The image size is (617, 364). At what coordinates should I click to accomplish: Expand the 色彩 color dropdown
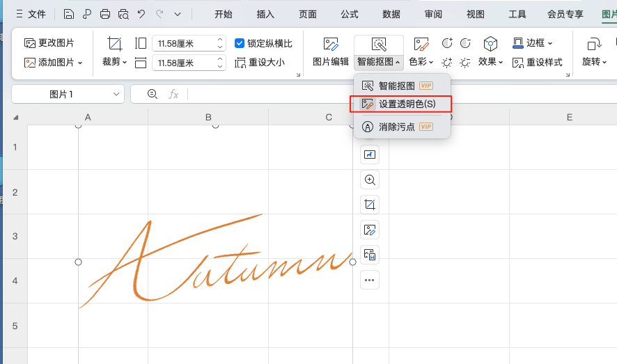pos(421,61)
